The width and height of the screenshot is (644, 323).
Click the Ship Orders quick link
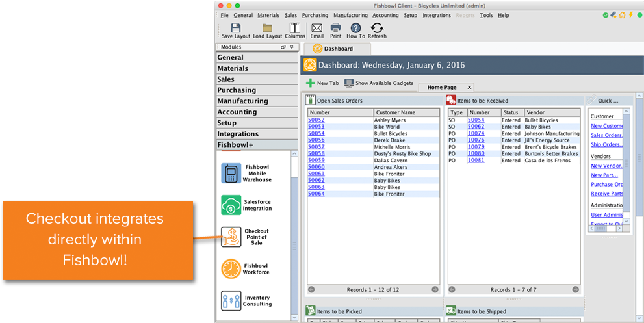pyautogui.click(x=606, y=144)
